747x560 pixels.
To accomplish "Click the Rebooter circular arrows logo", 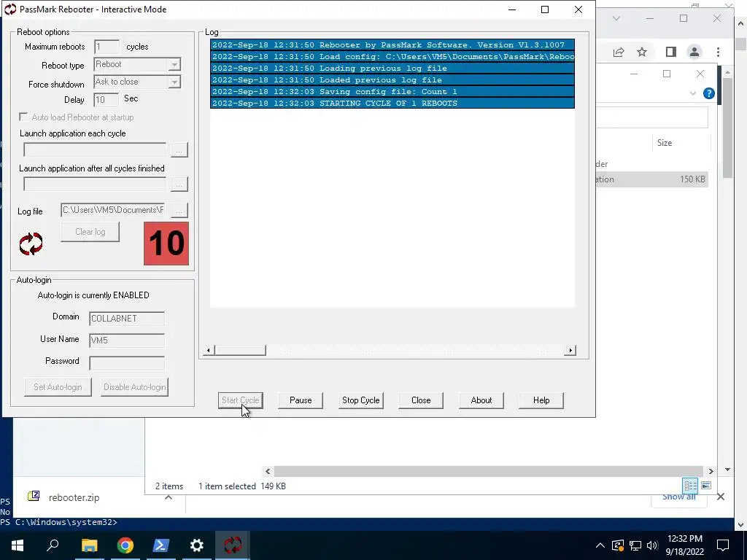I will pyautogui.click(x=31, y=244).
